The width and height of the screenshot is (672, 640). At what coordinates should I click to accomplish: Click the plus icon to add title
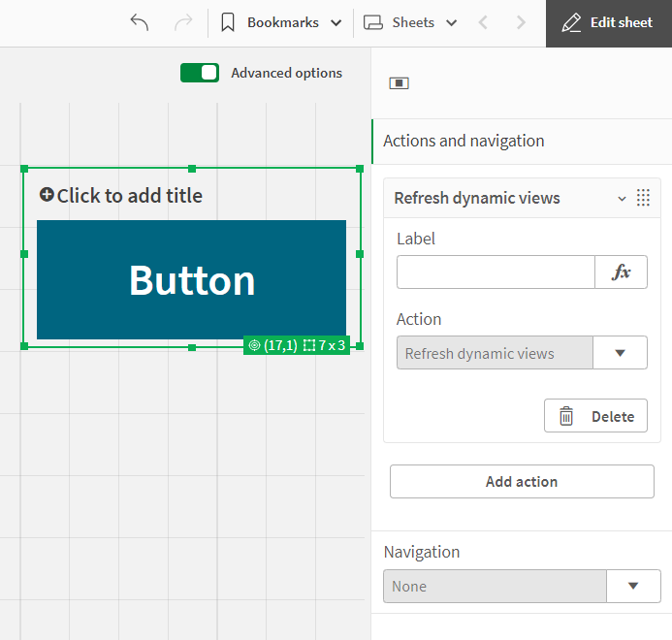pyautogui.click(x=47, y=195)
